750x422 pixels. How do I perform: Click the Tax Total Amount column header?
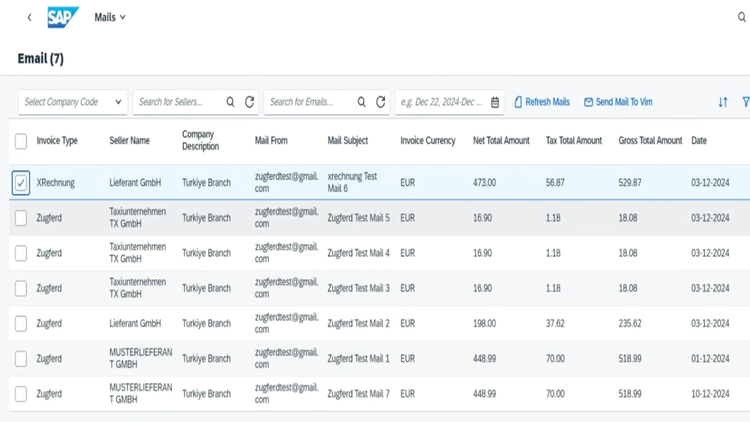(x=574, y=141)
